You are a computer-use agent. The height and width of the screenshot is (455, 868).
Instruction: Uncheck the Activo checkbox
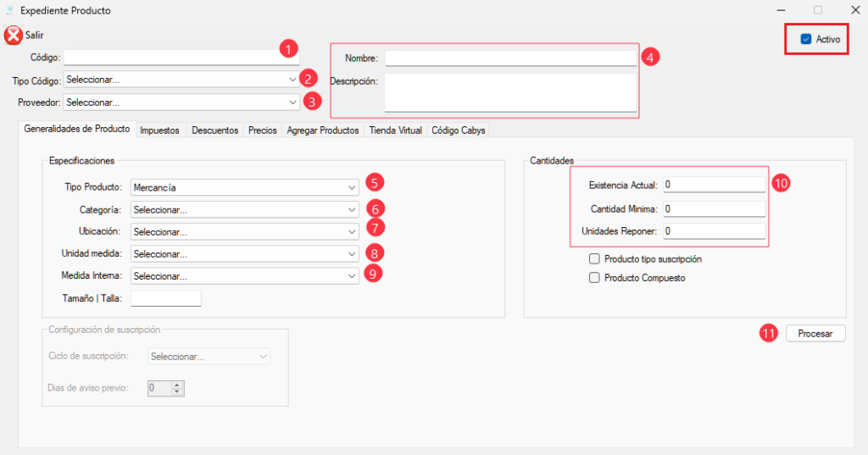click(806, 39)
